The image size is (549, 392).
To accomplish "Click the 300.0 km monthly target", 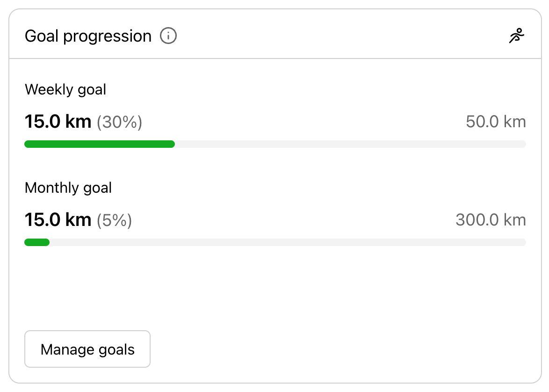I will (491, 220).
